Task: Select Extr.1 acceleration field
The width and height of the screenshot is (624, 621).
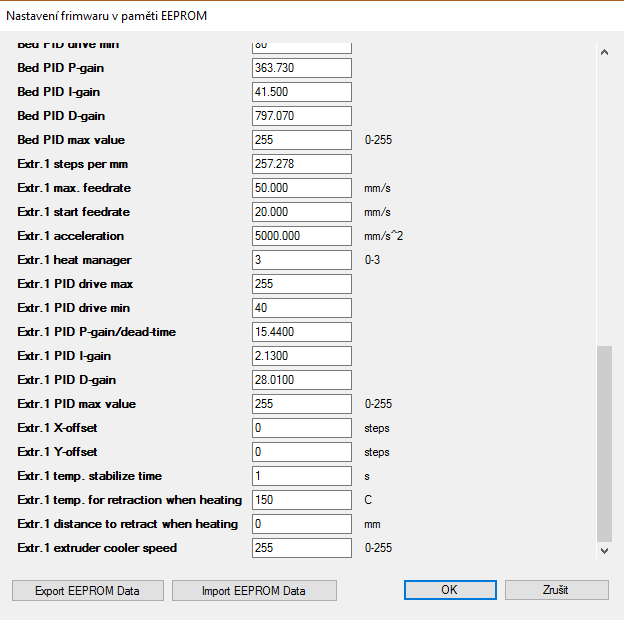Action: pyautogui.click(x=301, y=236)
